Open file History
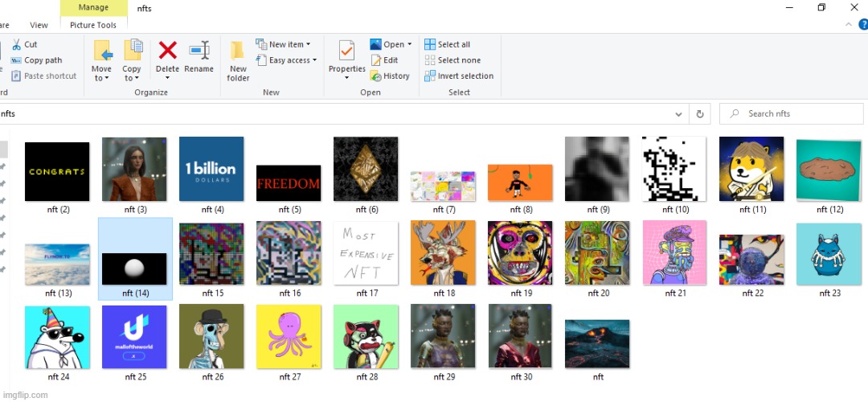 [x=390, y=76]
